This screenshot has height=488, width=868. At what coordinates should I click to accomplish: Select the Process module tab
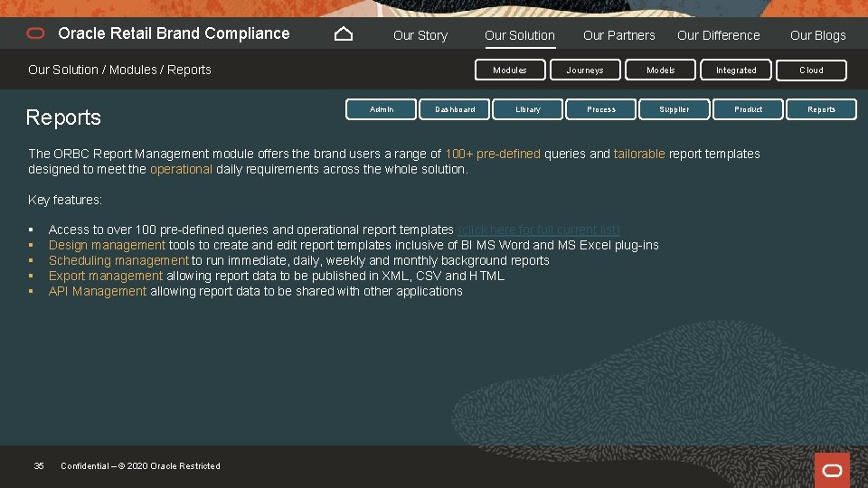point(601,109)
